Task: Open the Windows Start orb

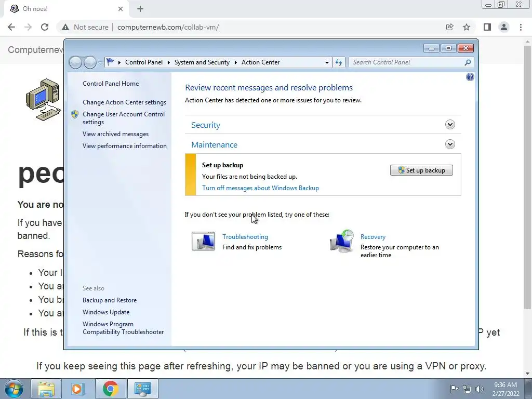Action: pyautogui.click(x=14, y=389)
